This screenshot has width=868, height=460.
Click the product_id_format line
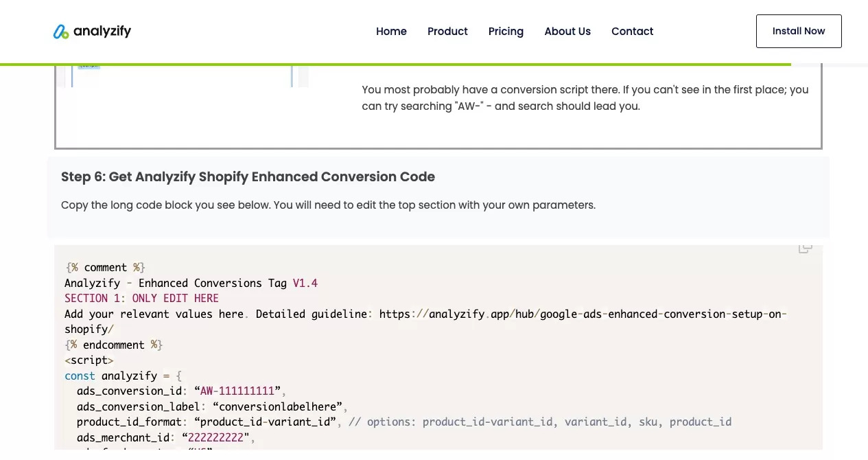tap(404, 422)
